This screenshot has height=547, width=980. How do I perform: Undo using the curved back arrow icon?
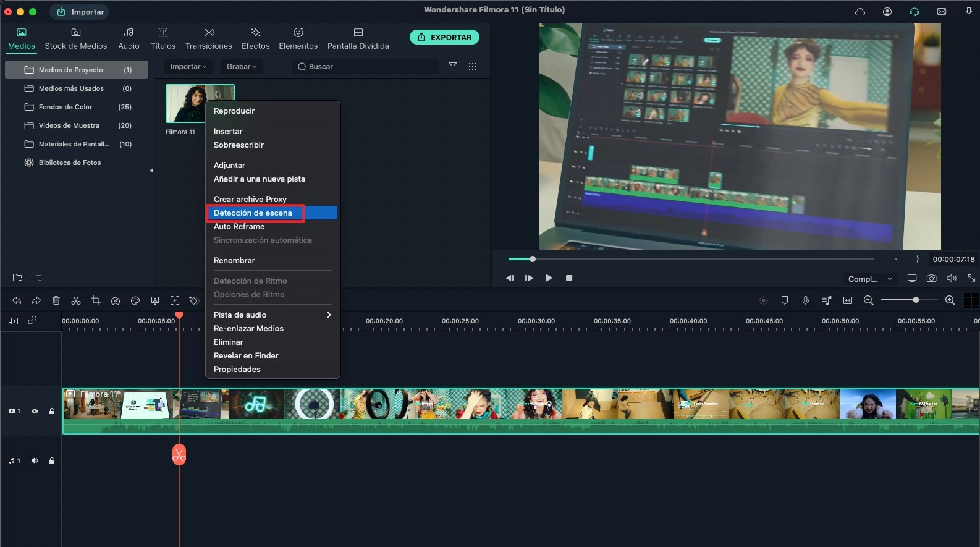[x=17, y=300]
